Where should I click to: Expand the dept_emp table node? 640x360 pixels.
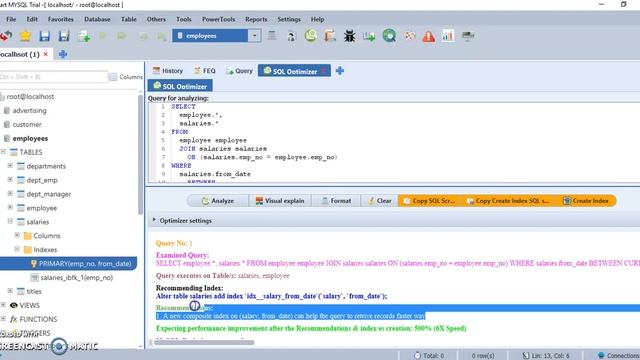tap(10, 180)
